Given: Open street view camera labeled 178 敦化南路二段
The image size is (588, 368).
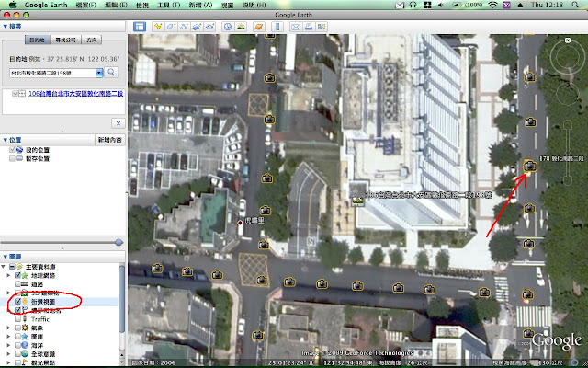Looking at the screenshot, I should click(529, 166).
